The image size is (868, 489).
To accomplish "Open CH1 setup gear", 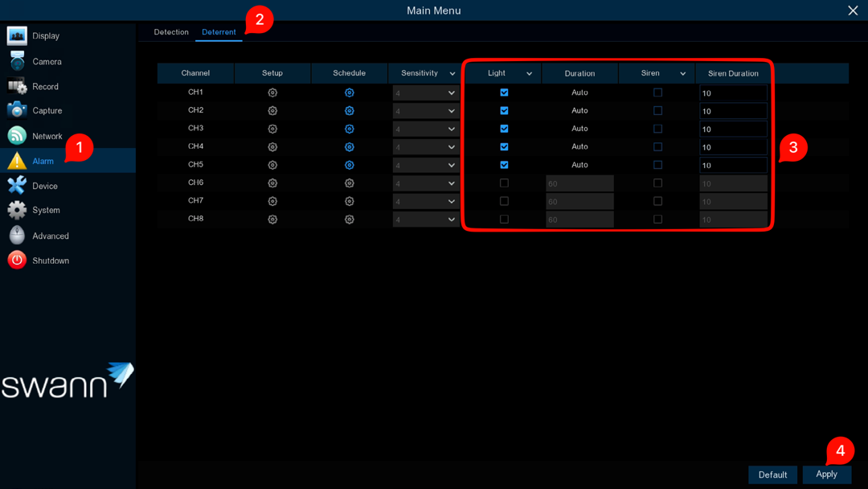I will point(272,92).
